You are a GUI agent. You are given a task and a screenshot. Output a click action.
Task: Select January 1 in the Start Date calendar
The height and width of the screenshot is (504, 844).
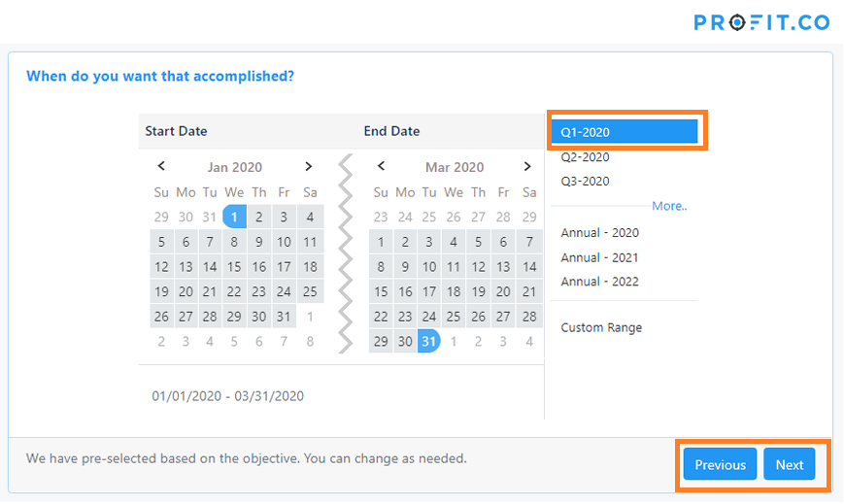pyautogui.click(x=234, y=217)
